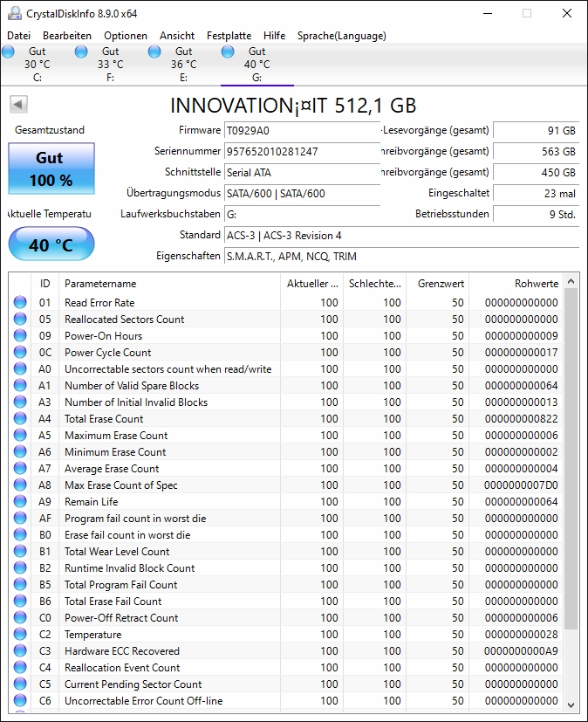Image resolution: width=588 pixels, height=722 pixels.
Task: Click the Standard ACS-3 Revision 4 field
Action: [401, 235]
